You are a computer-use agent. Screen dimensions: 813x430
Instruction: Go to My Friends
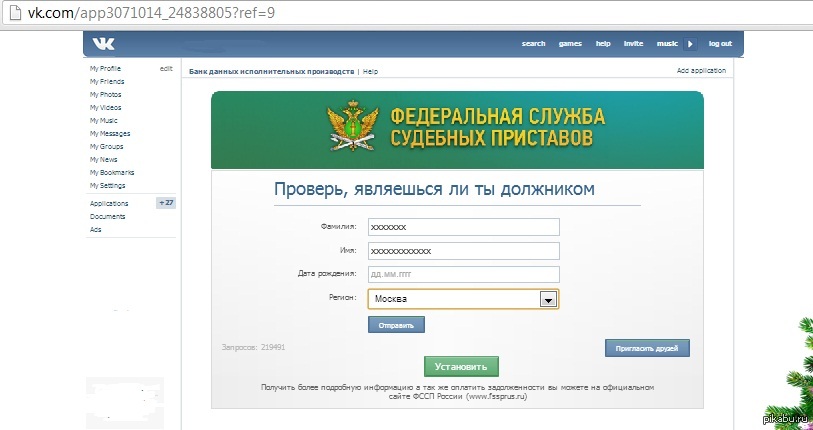(x=107, y=81)
